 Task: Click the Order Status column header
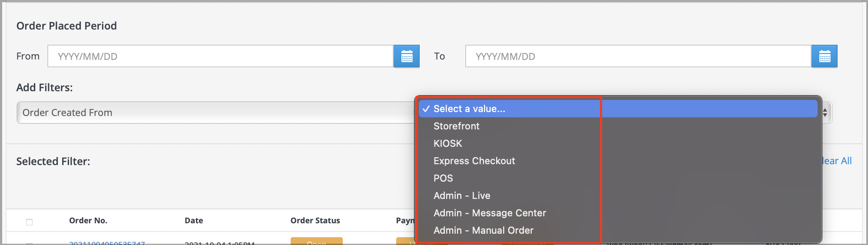tap(315, 220)
